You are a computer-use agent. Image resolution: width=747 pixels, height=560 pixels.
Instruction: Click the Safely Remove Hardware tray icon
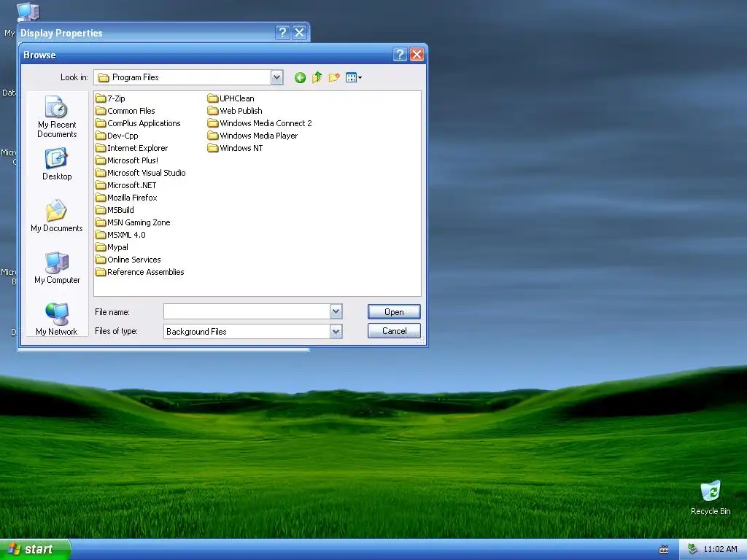pyautogui.click(x=692, y=550)
